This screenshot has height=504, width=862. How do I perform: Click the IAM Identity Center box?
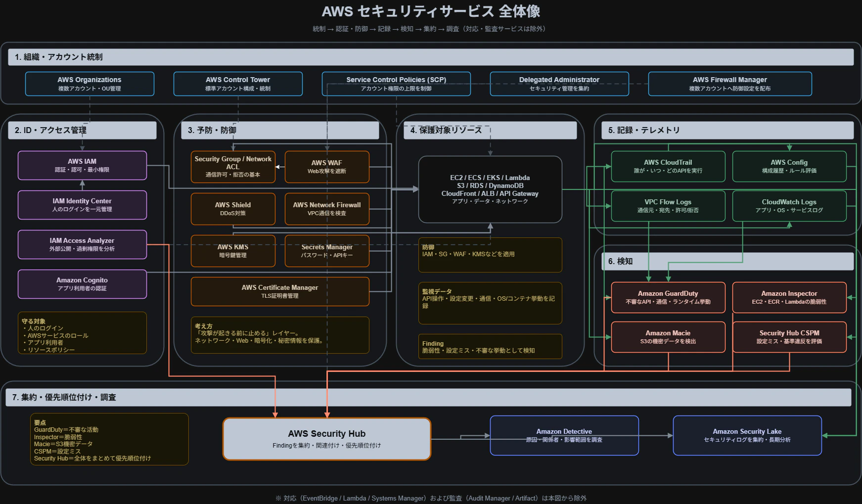click(x=82, y=205)
